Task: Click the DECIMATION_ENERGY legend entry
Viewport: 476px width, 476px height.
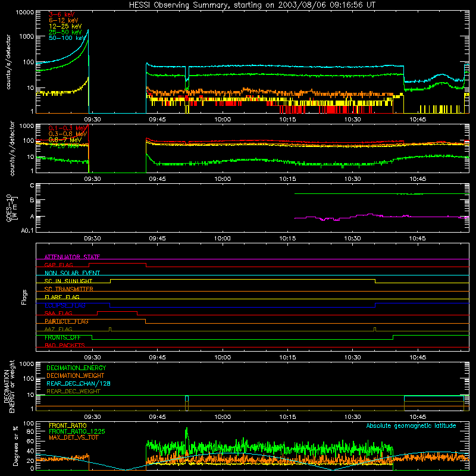Action: (76, 368)
